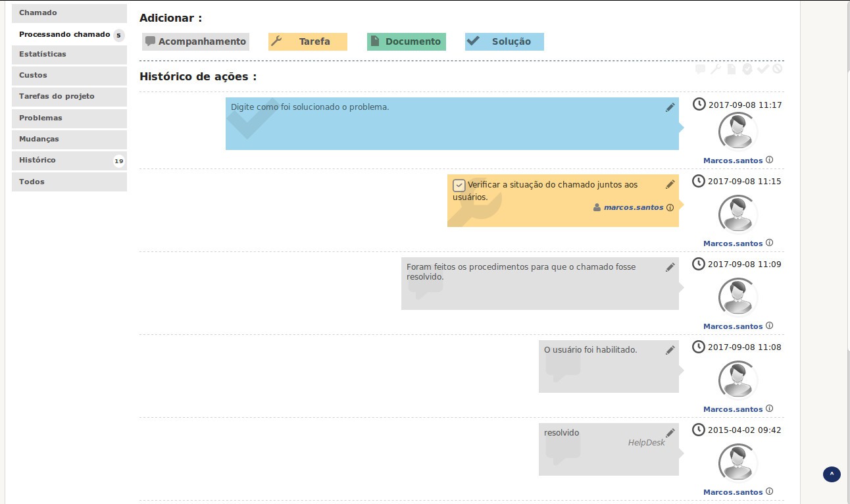
Task: Edit the 'O usuário foi habilitado' followup
Action: point(670,350)
